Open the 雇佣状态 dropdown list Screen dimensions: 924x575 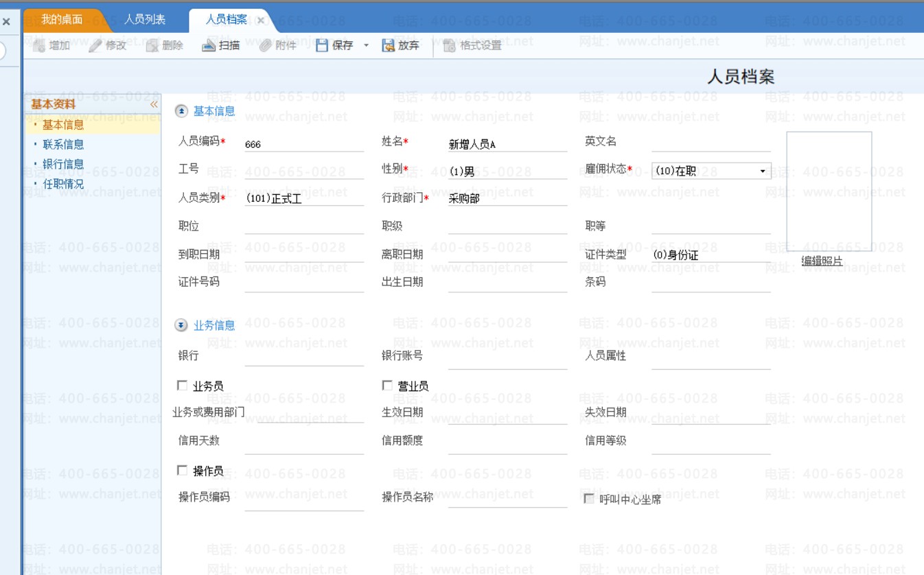[x=763, y=171]
